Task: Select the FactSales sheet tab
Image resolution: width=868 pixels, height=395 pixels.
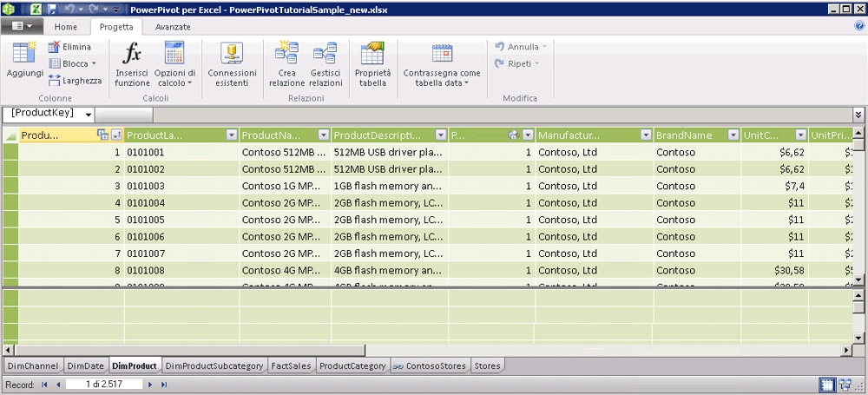Action: 291,366
